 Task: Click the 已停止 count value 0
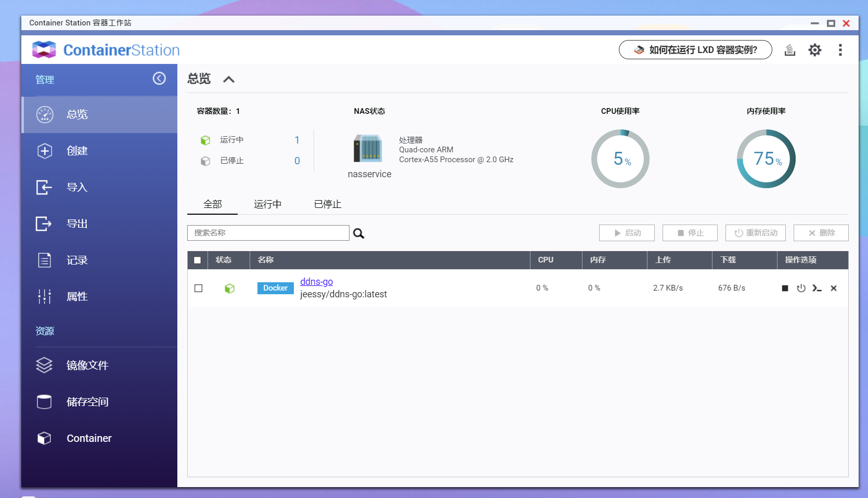pos(297,161)
